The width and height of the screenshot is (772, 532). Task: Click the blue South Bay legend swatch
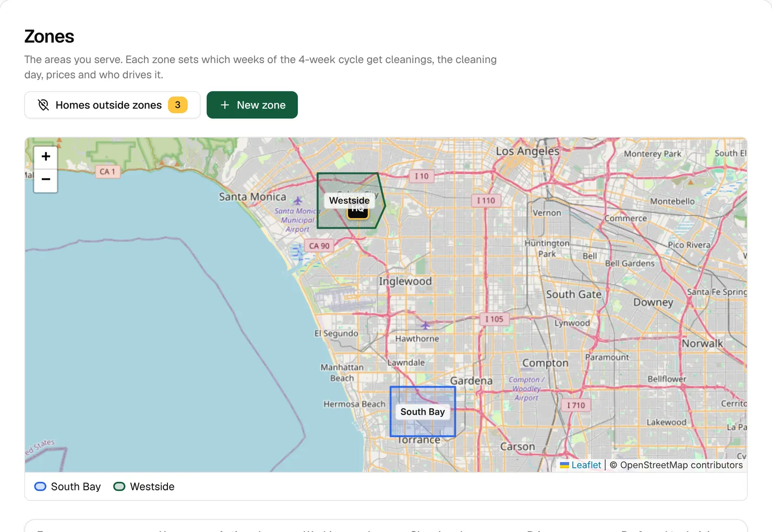(40, 487)
